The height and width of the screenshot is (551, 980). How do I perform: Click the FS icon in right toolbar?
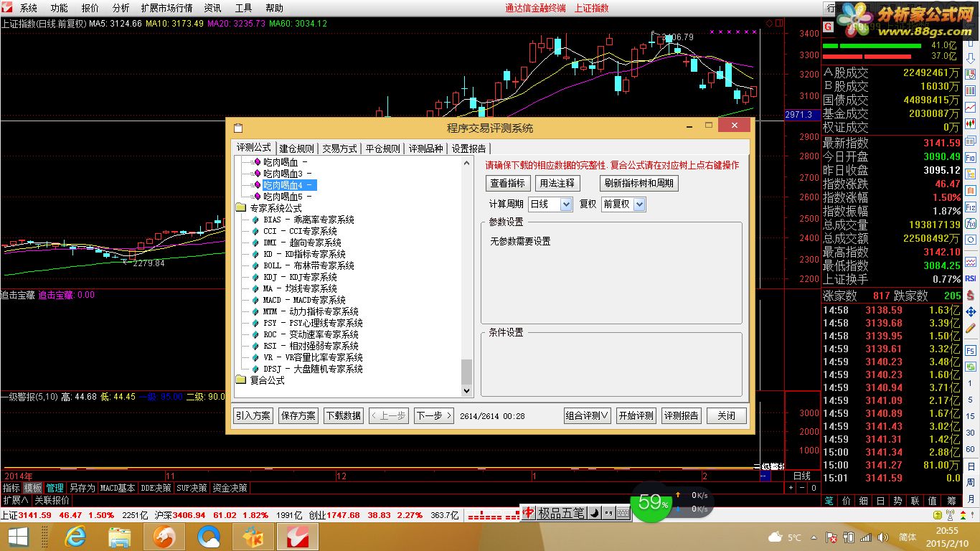[970, 351]
